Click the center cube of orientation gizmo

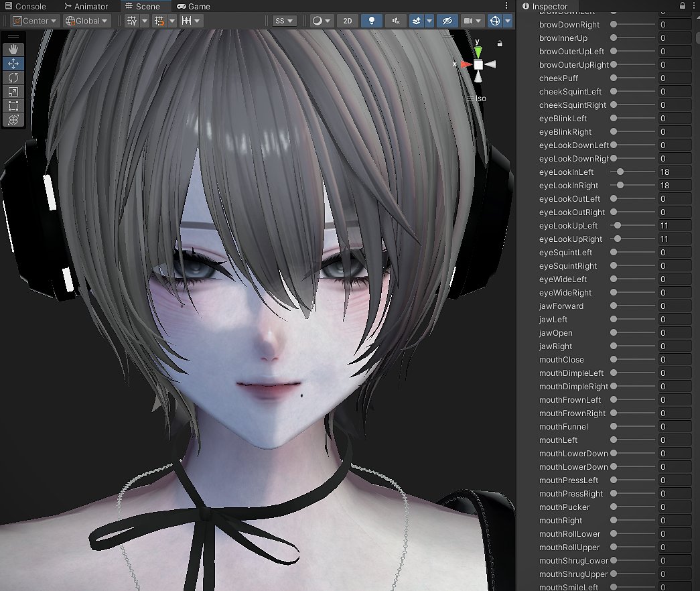478,65
